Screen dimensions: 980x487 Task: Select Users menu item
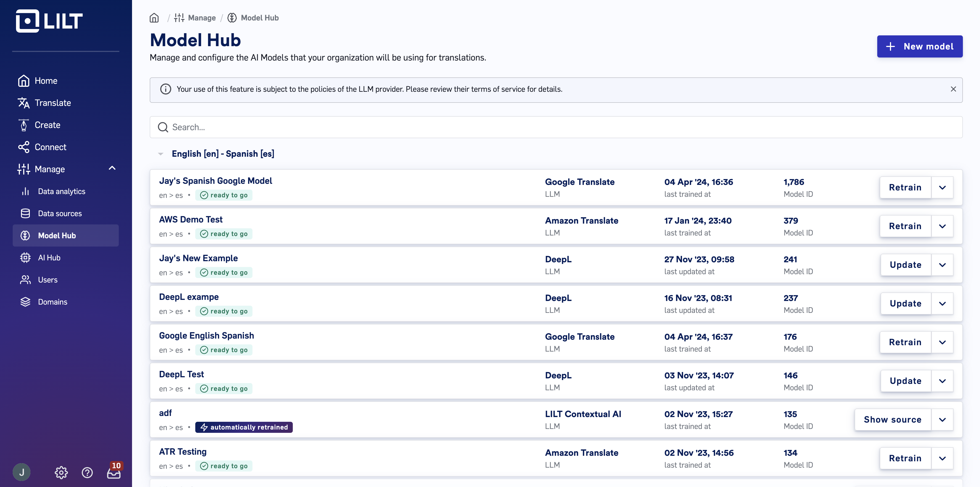point(65,280)
